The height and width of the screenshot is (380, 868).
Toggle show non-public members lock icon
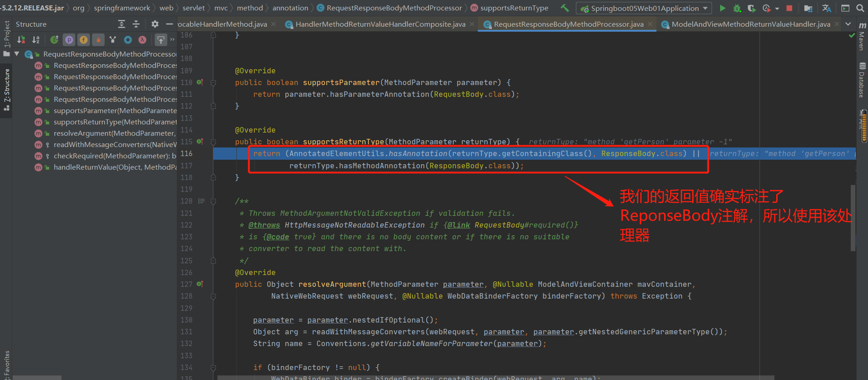click(98, 40)
